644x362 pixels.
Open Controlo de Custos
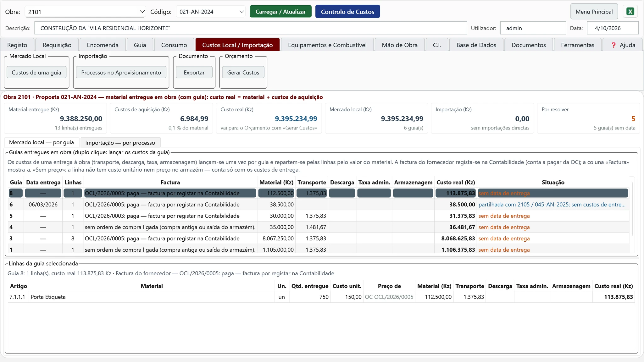(x=347, y=12)
